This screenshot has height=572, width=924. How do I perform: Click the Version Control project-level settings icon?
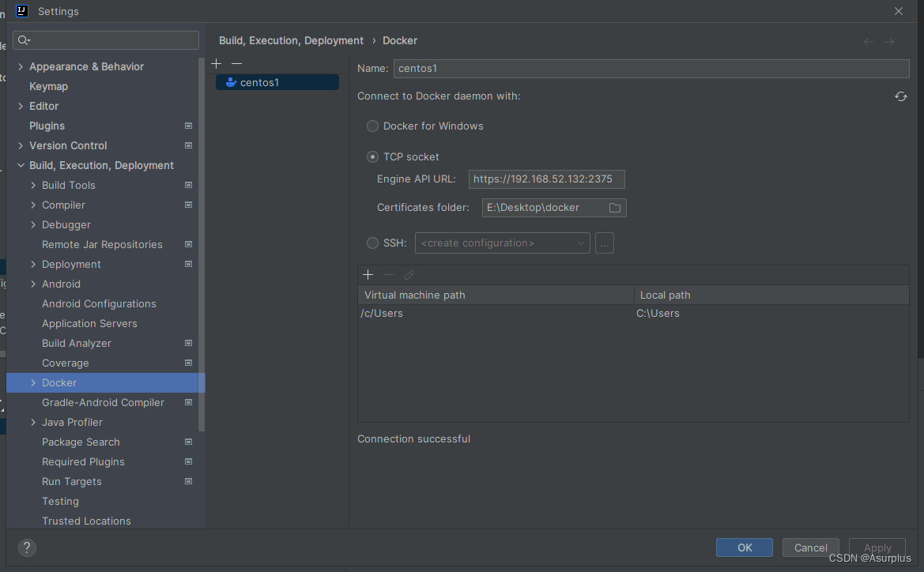coord(189,145)
